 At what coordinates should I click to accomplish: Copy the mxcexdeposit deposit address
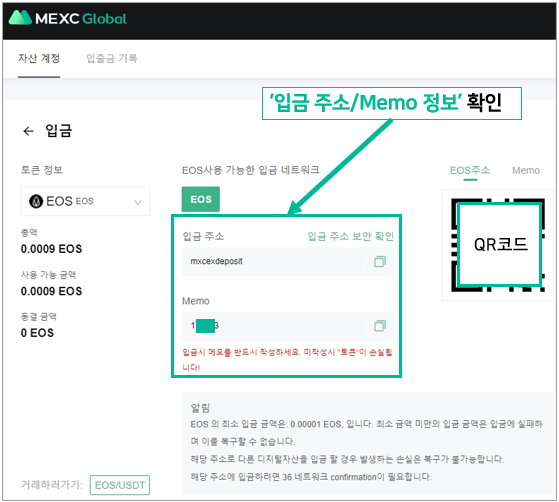click(380, 261)
